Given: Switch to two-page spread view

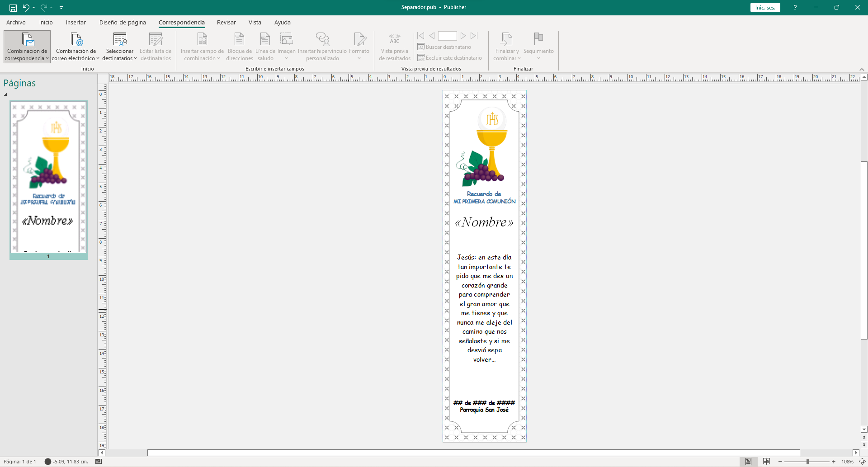Looking at the screenshot, I should click(x=766, y=462).
